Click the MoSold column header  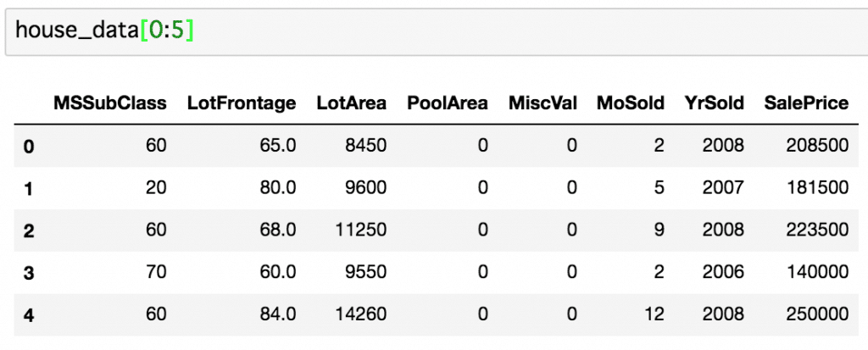(631, 103)
